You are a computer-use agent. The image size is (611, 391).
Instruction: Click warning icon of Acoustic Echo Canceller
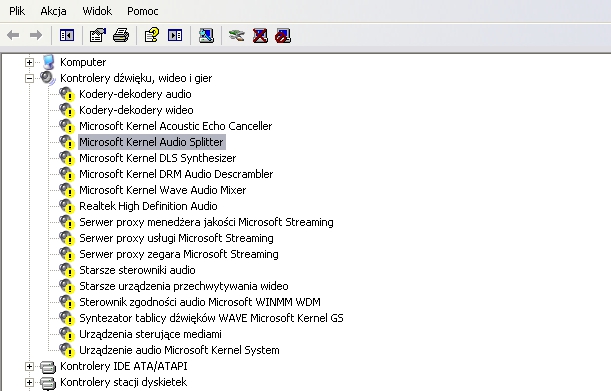click(67, 126)
